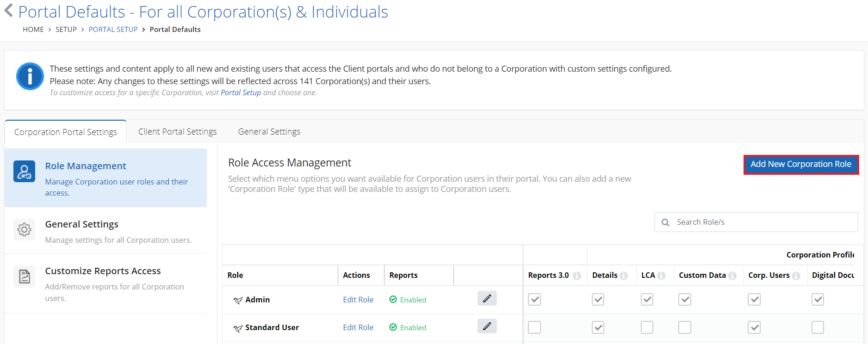Click the Portal Defaults breadcrumb text
The height and width of the screenshot is (344, 868).
(175, 30)
